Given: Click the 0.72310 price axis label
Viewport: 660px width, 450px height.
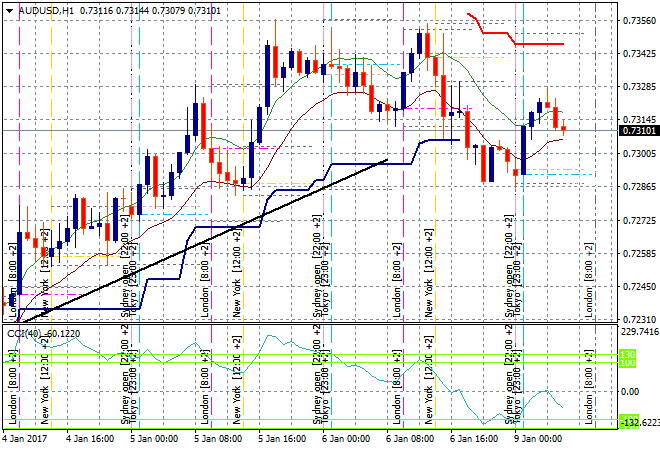Looking at the screenshot, I should point(639,320).
